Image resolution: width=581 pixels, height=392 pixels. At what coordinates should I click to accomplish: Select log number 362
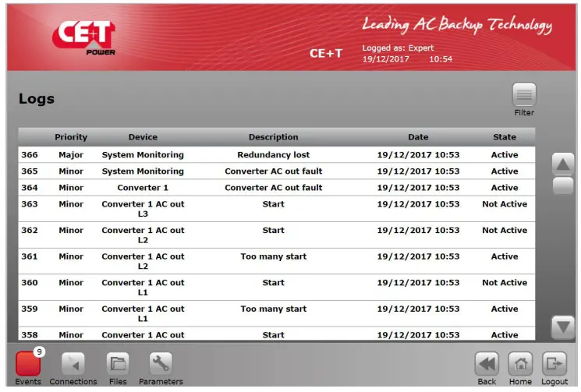30,230
